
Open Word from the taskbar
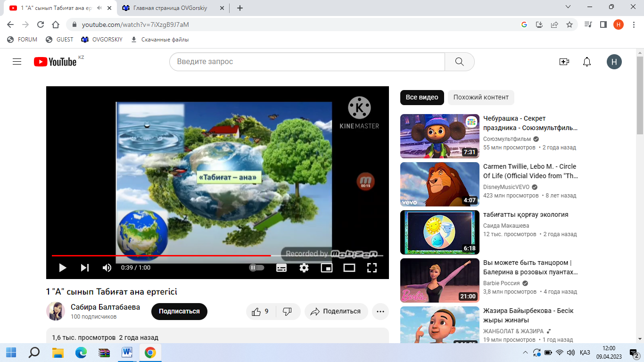pos(127,353)
